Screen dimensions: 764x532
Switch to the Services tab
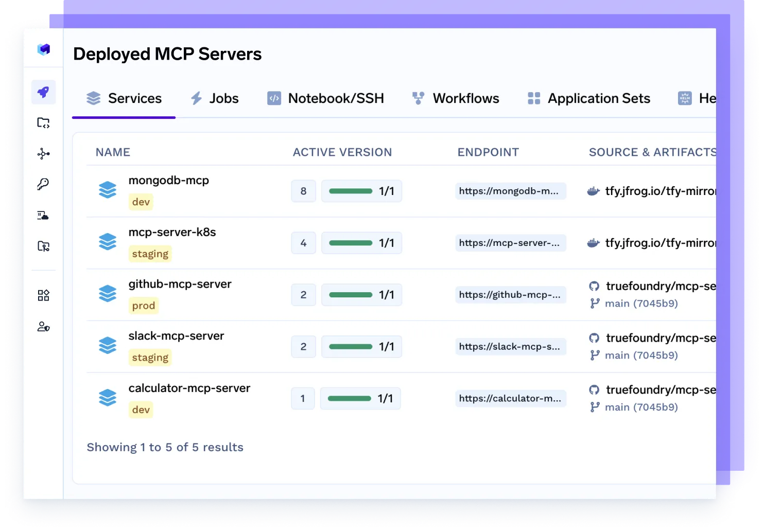(x=124, y=98)
